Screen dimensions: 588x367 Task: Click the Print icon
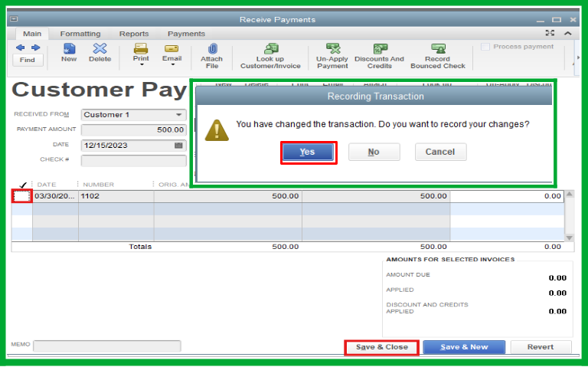[x=141, y=49]
